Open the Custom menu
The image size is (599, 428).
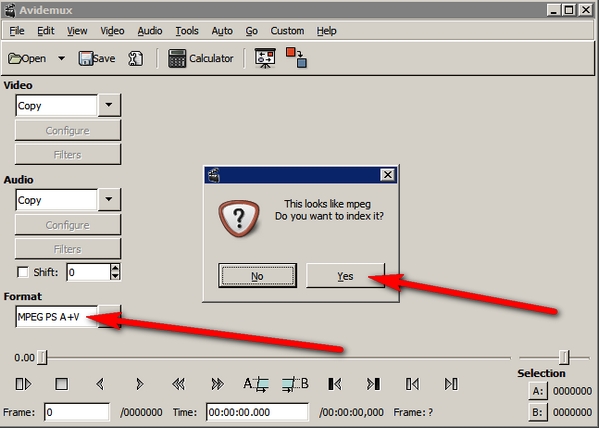[287, 31]
